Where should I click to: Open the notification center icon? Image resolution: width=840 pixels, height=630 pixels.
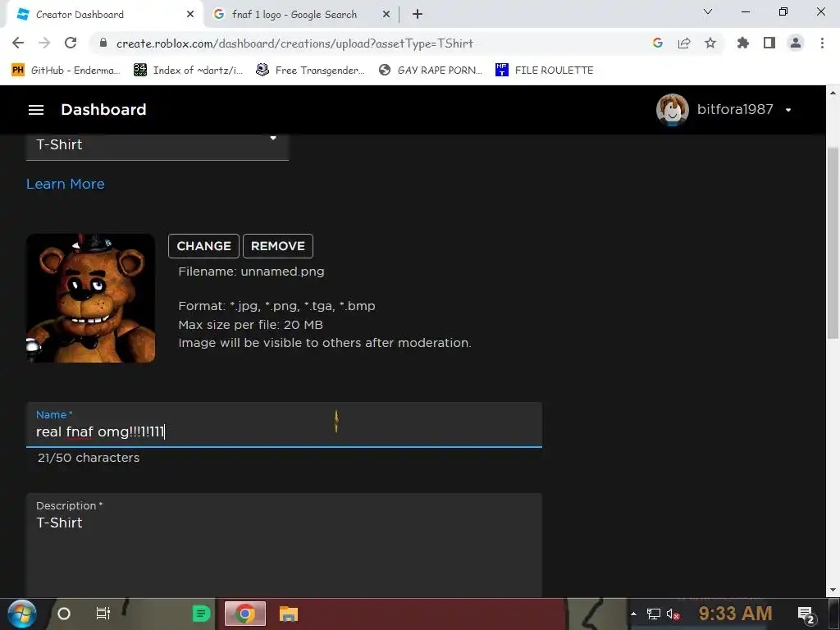pos(806,614)
